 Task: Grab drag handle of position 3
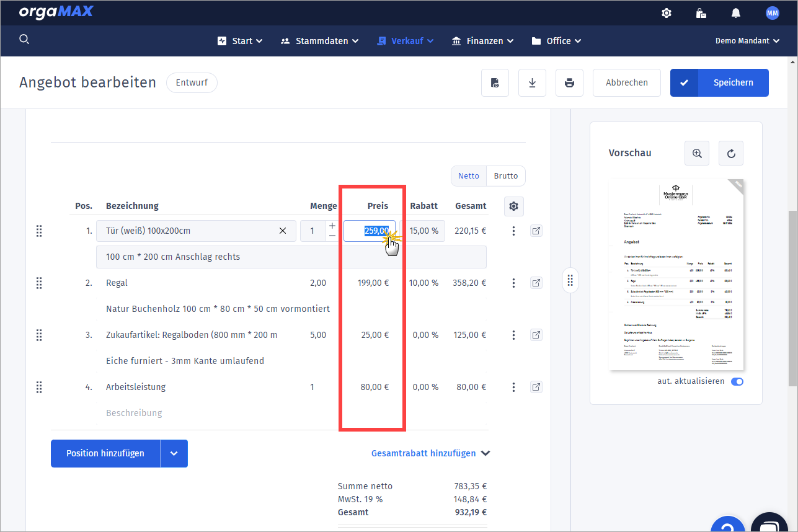39,335
